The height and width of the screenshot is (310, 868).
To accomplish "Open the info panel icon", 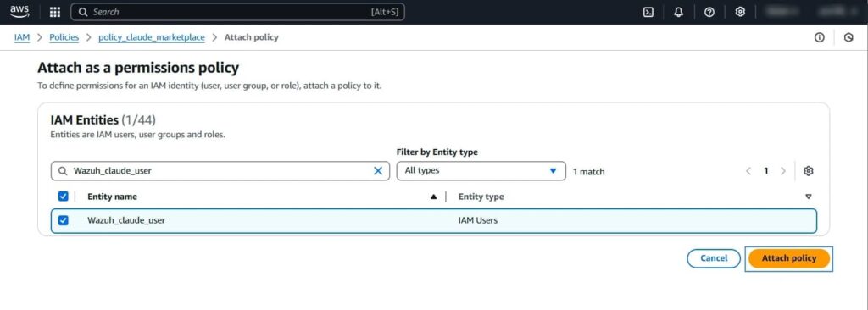I will tap(820, 37).
